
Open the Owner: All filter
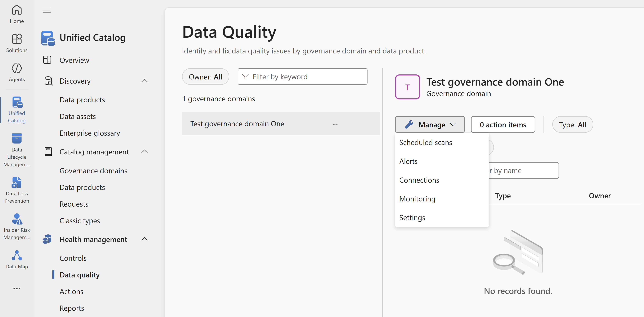tap(205, 77)
